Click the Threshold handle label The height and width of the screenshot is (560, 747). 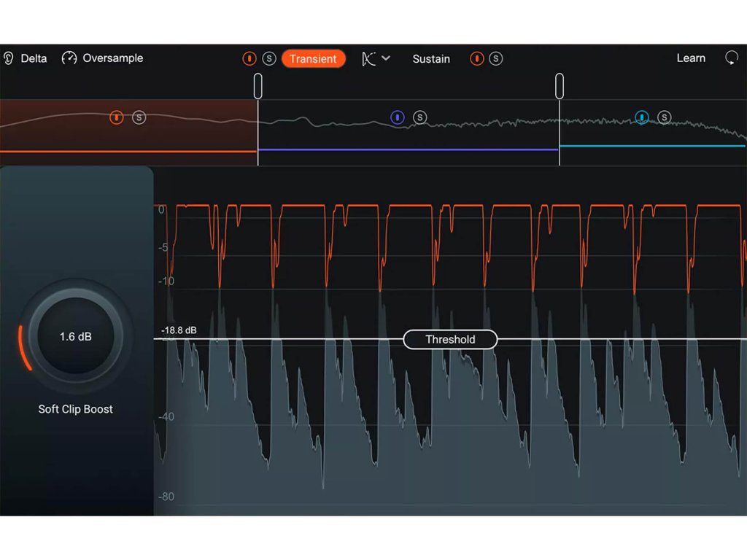pyautogui.click(x=450, y=340)
